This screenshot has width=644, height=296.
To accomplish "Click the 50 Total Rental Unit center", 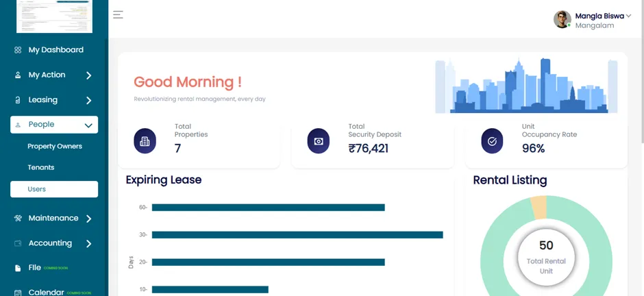I will [546, 257].
